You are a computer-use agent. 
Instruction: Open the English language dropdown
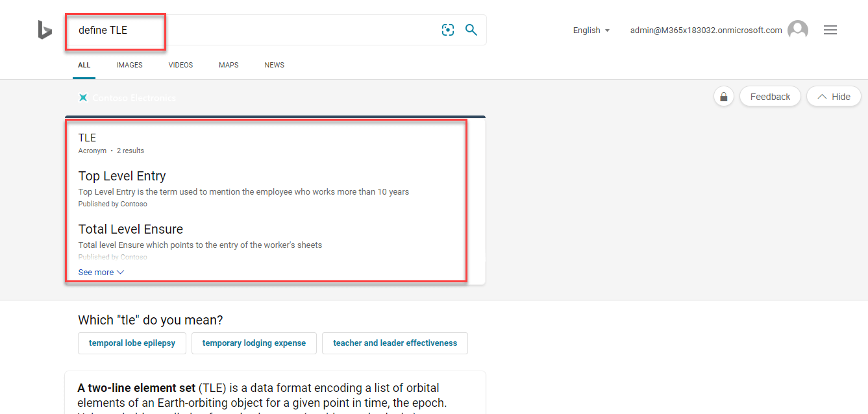point(591,30)
